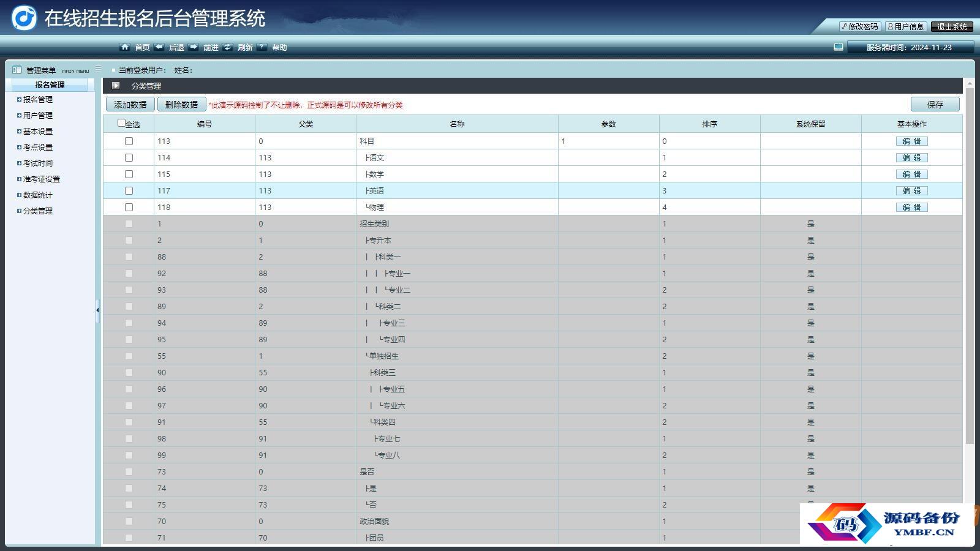Image resolution: width=980 pixels, height=551 pixels.
Task: Click the 分类管理 header arrow icon
Action: [116, 86]
